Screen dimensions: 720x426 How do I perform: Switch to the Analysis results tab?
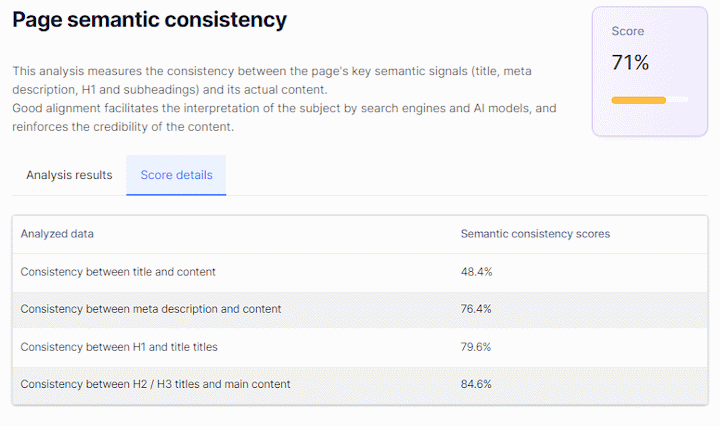pos(69,175)
